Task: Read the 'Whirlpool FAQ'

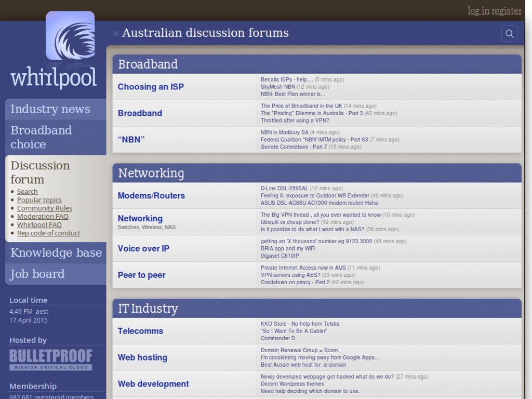Action: coord(39,224)
